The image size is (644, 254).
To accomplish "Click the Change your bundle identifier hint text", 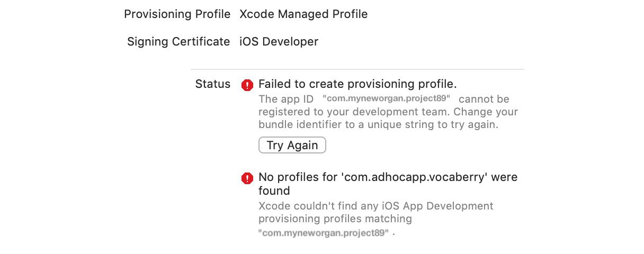I will (388, 119).
